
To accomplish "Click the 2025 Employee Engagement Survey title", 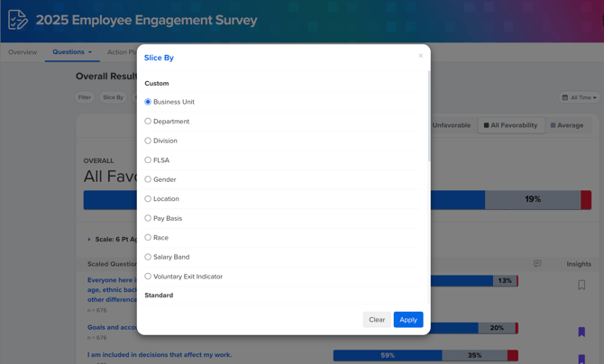I will pos(146,20).
